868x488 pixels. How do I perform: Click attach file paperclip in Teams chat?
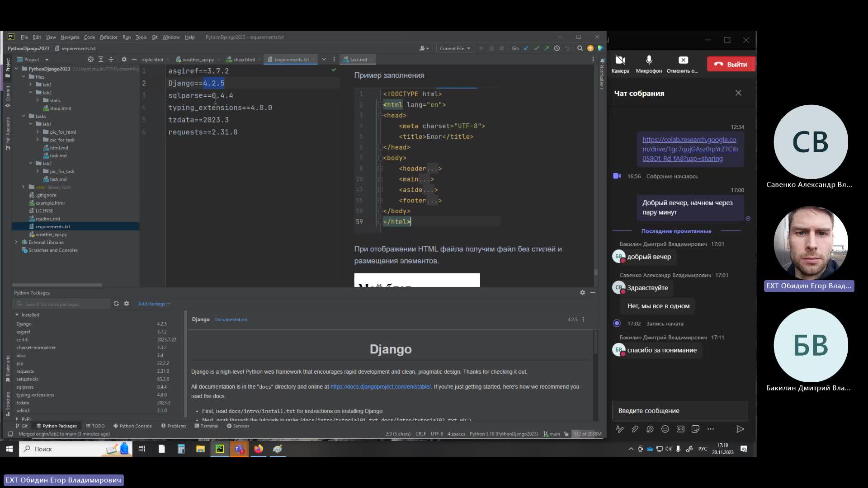635,429
